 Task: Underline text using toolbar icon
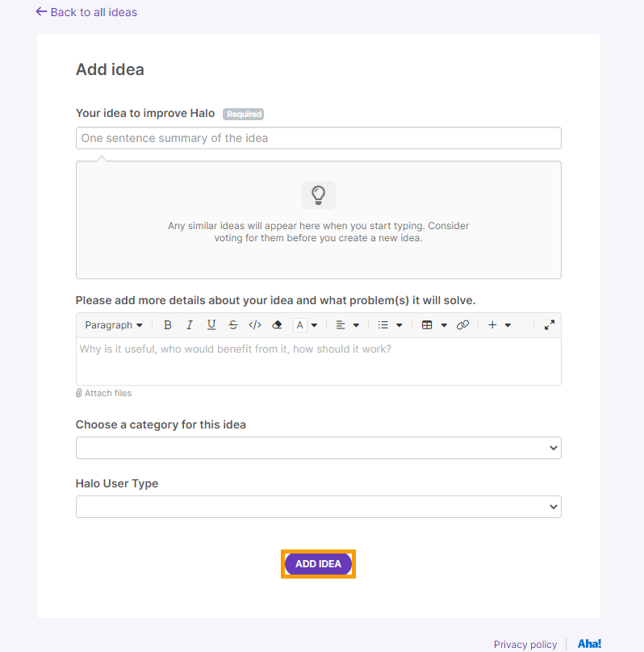(211, 325)
